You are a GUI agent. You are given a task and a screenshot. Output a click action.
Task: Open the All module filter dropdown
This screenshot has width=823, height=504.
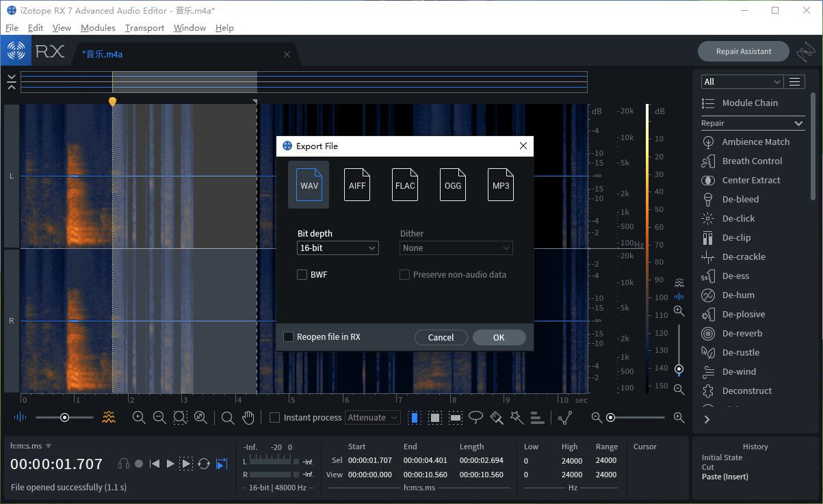tap(742, 81)
